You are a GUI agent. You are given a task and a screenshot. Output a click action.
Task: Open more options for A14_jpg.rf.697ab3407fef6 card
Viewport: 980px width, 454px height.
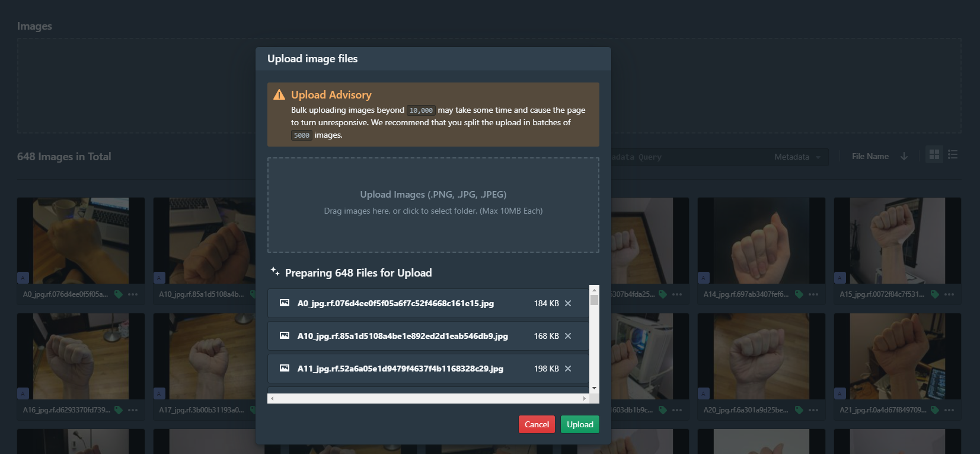pos(813,294)
